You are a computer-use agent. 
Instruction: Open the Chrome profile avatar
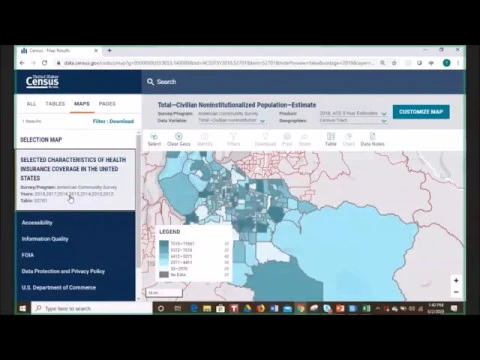(446, 63)
